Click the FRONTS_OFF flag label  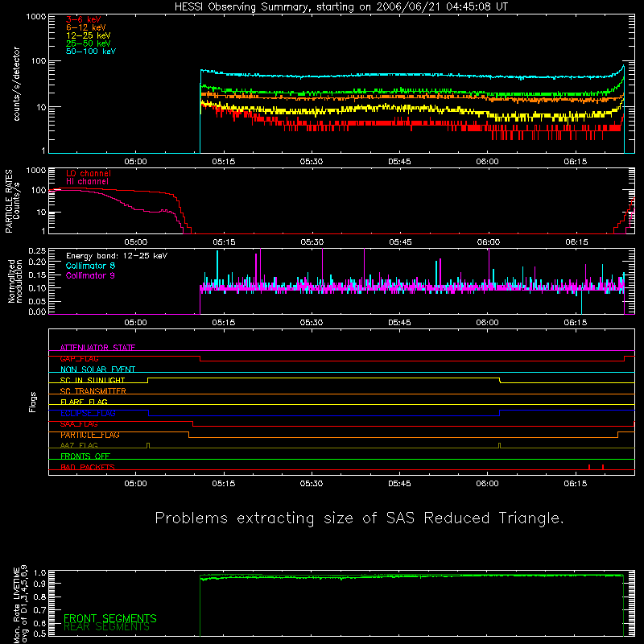(85, 456)
